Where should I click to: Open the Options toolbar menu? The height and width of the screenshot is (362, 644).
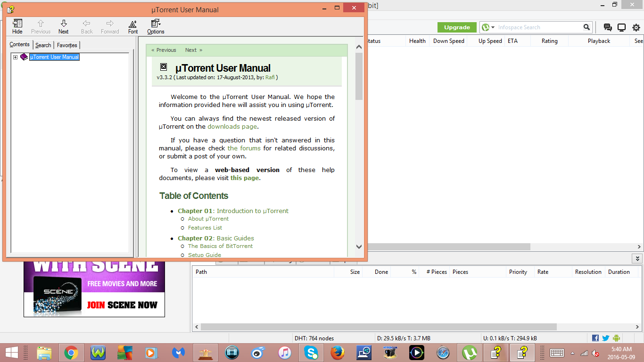[x=156, y=27]
